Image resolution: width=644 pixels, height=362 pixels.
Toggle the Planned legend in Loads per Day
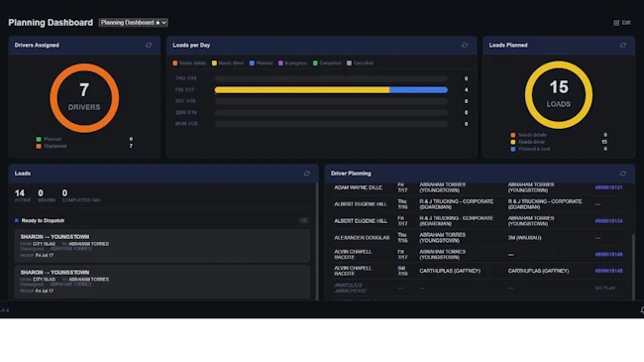[x=261, y=62]
